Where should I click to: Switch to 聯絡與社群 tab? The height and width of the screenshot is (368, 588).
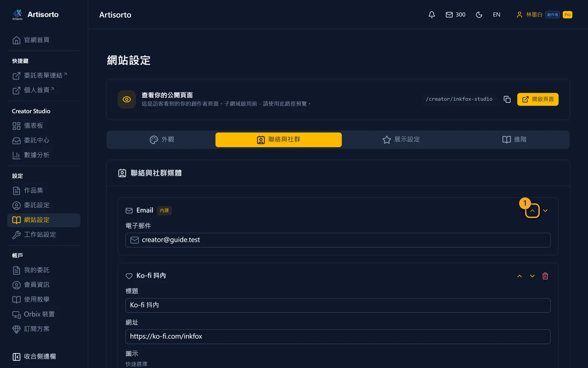[x=279, y=140]
